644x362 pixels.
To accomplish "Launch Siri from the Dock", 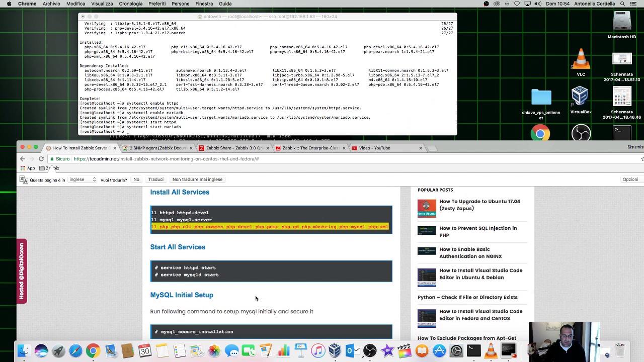I will pyautogui.click(x=41, y=351).
